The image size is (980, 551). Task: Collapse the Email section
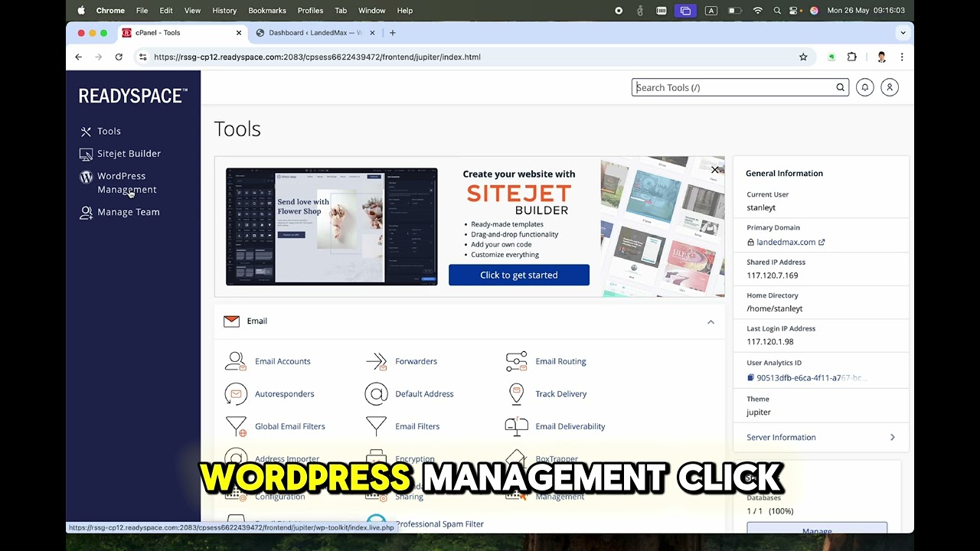click(x=710, y=322)
